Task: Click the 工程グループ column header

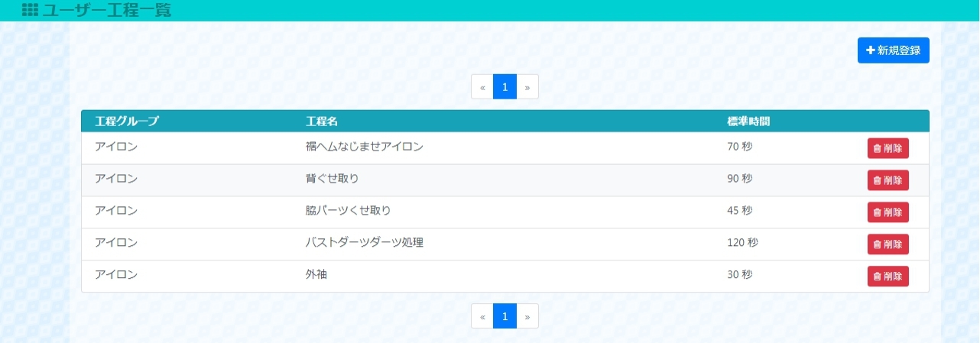Action: (x=127, y=121)
